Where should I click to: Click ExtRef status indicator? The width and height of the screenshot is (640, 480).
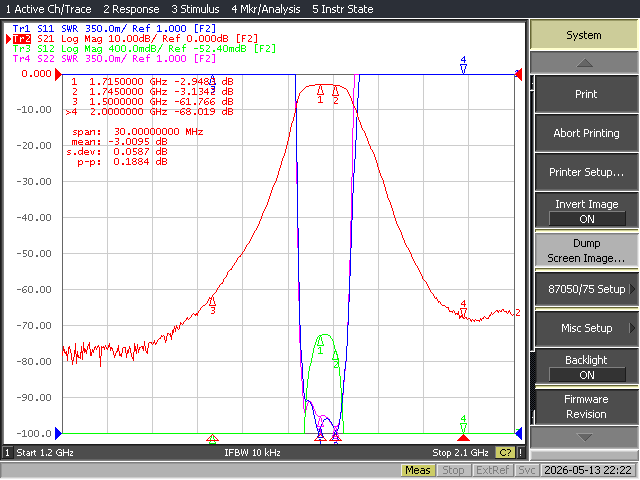[492, 470]
